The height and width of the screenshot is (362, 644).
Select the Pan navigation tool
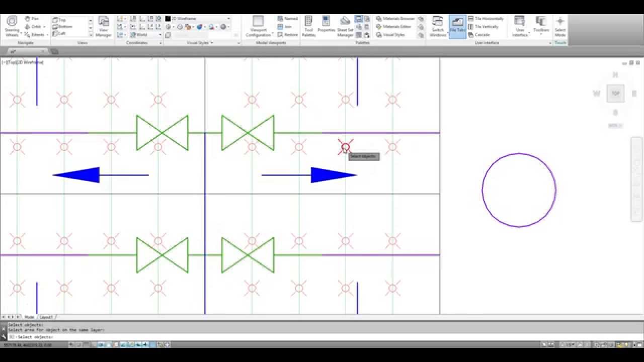pos(31,19)
